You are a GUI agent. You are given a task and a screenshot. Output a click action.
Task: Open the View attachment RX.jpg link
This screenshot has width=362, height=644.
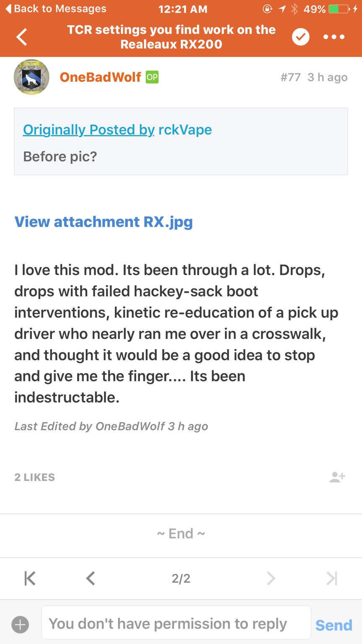103,221
